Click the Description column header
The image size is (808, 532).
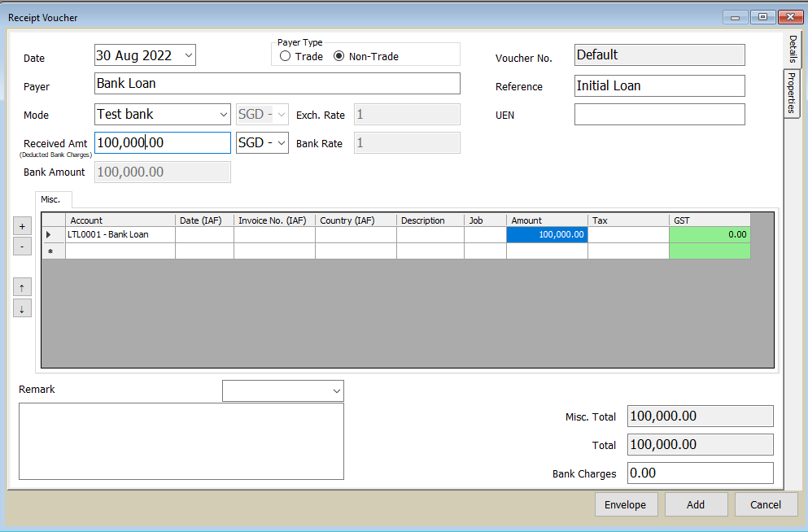430,220
